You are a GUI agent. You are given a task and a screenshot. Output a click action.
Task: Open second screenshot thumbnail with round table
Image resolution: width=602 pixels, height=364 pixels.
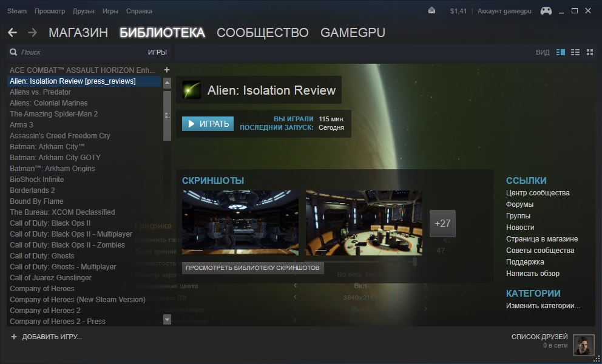[364, 223]
